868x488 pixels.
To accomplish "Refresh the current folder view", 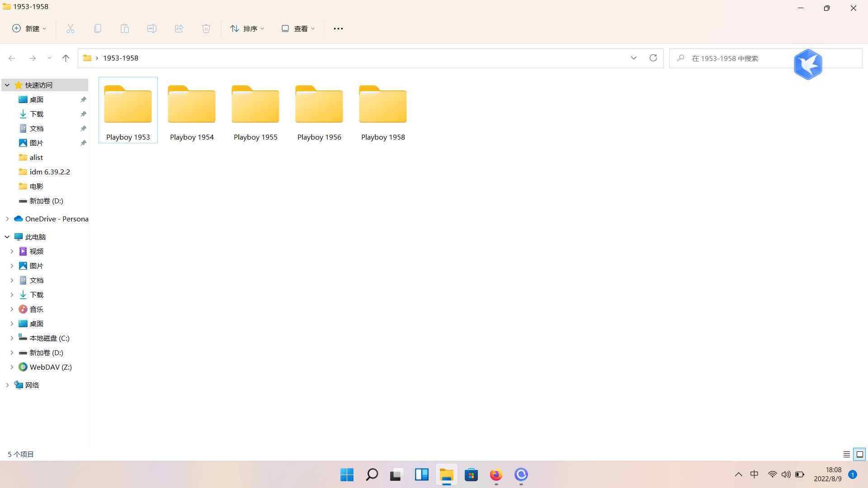I will pyautogui.click(x=653, y=58).
